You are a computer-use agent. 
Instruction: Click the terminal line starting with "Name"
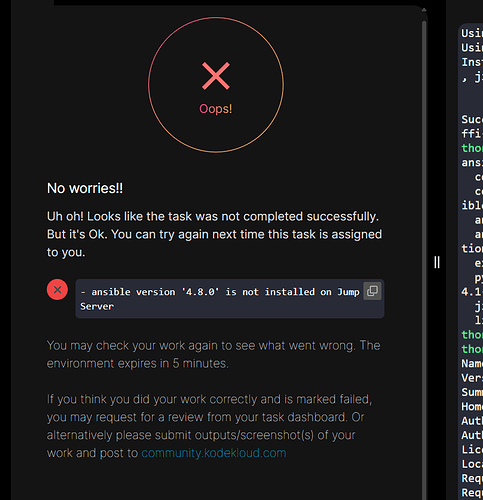pyautogui.click(x=472, y=363)
